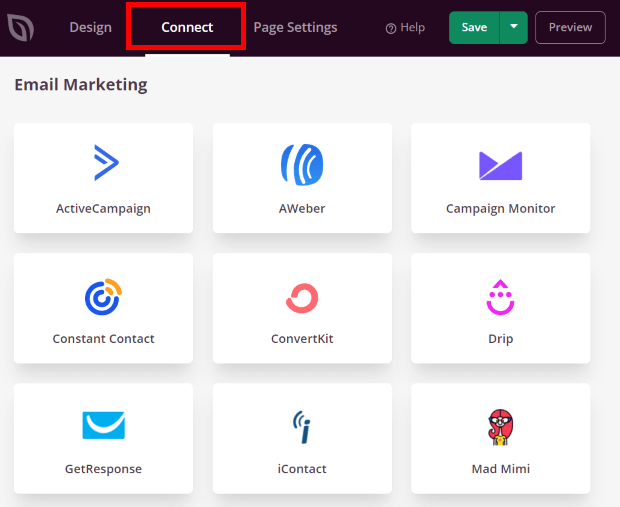Viewport: 620px width, 507px height.
Task: Click the Constant Contact label text
Action: pos(104,339)
